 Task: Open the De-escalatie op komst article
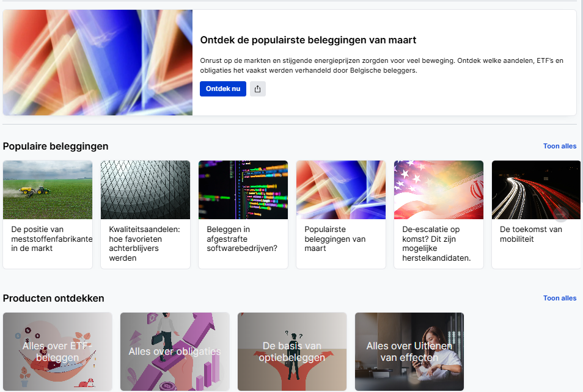pos(439,214)
